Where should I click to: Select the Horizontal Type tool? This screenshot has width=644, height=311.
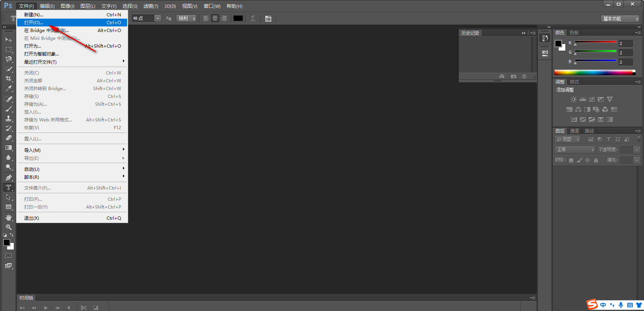coord(9,187)
